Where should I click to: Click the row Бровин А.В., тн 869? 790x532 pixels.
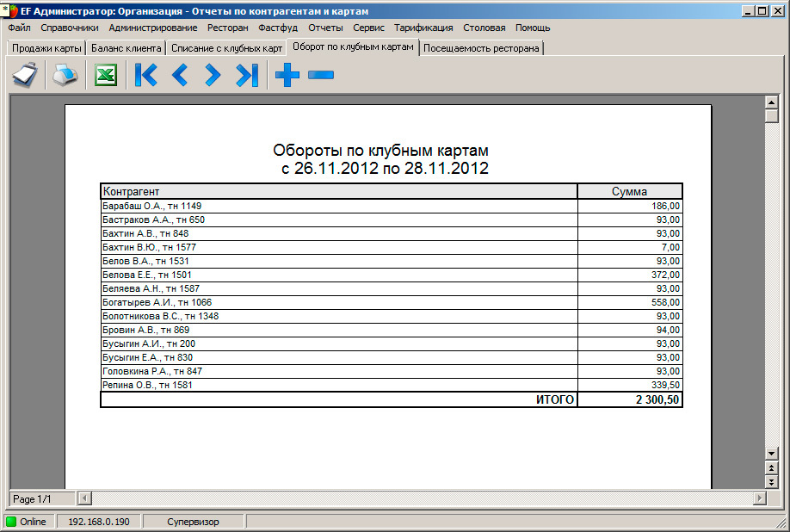pyautogui.click(x=391, y=330)
